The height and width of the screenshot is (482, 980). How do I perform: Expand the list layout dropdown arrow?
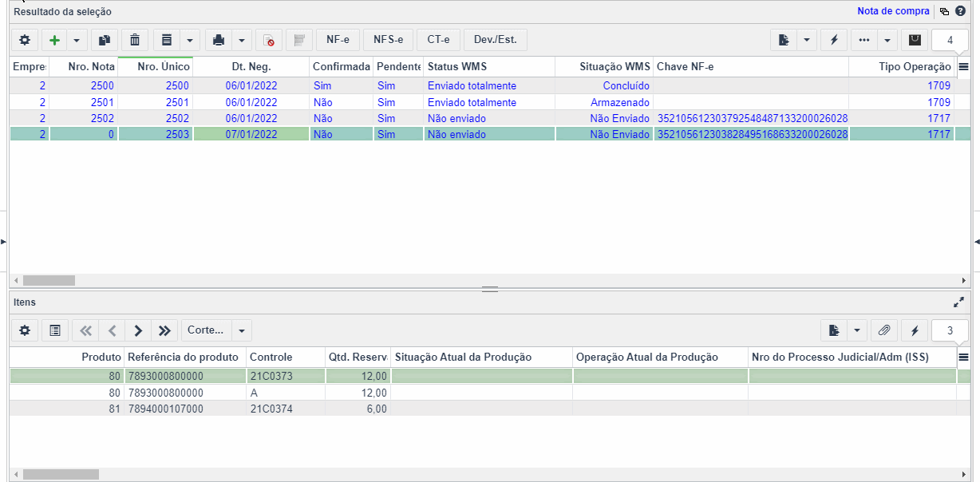click(189, 40)
